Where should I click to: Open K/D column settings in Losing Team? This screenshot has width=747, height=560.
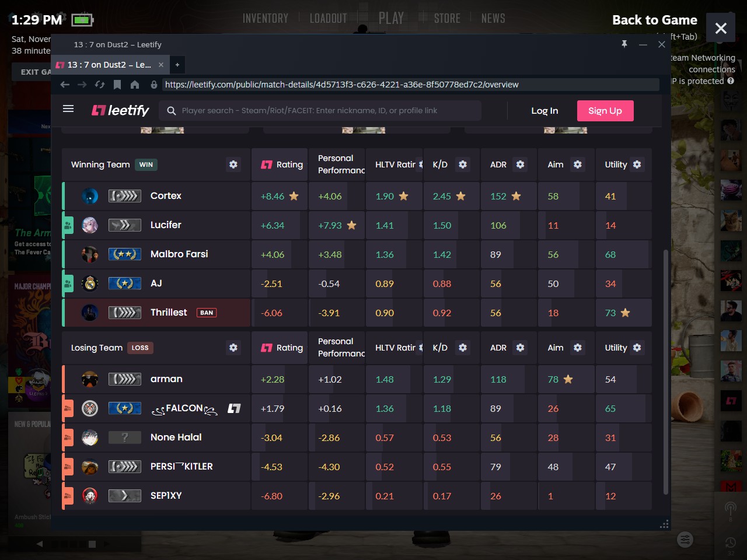[463, 348]
